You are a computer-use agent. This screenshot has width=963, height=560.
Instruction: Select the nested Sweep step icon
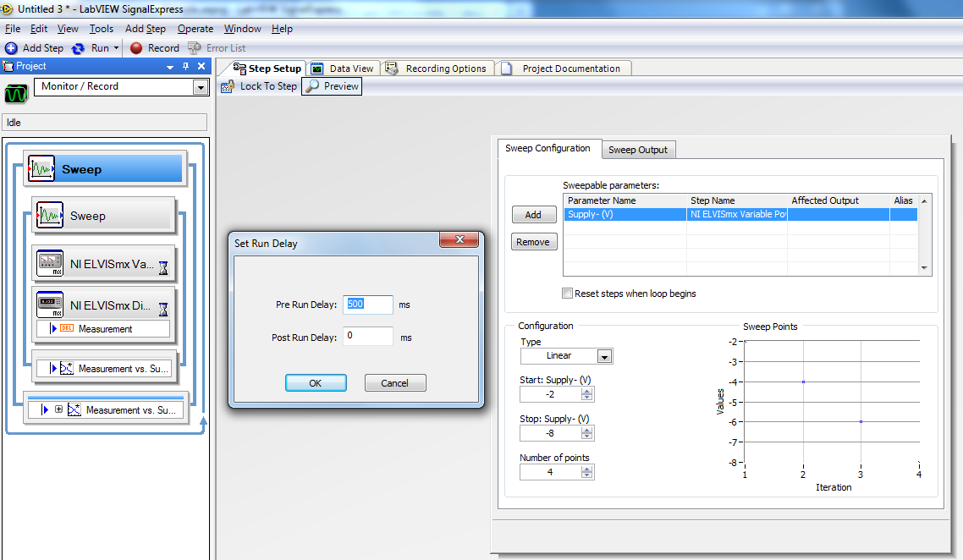[50, 216]
